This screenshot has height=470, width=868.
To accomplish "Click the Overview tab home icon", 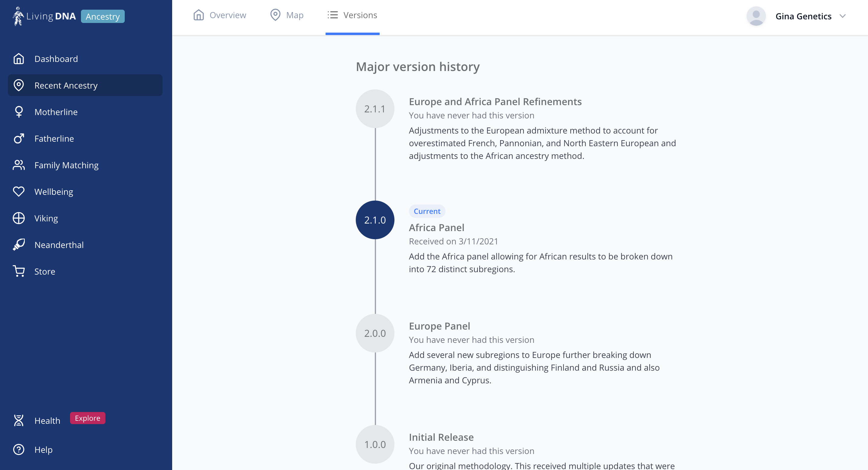I will pos(198,15).
